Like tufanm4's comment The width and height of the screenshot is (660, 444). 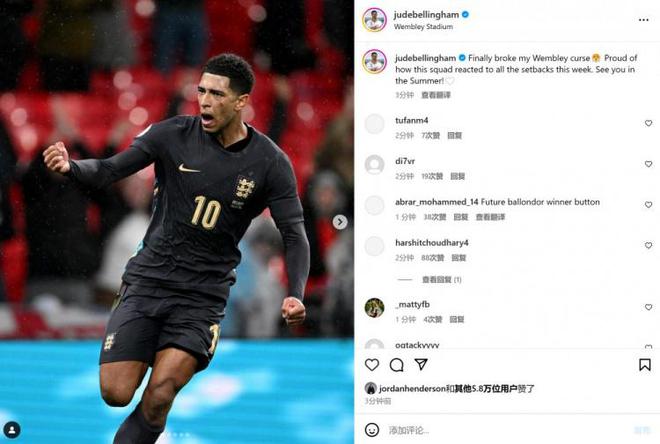[648, 123]
